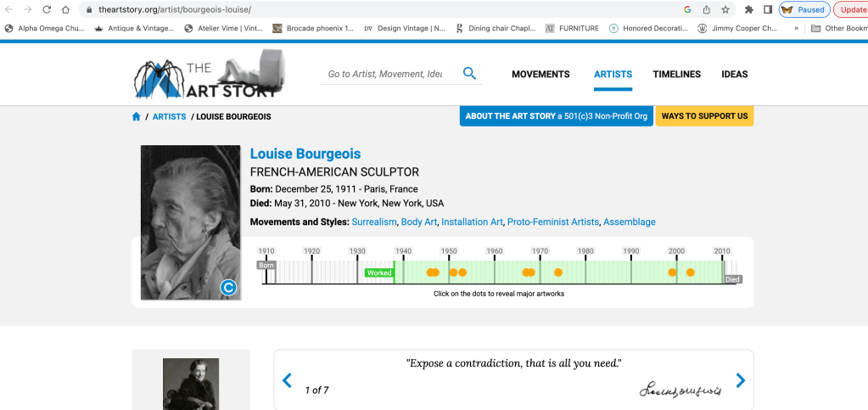
Task: Open the FURNITURE bookmark
Action: tap(572, 28)
